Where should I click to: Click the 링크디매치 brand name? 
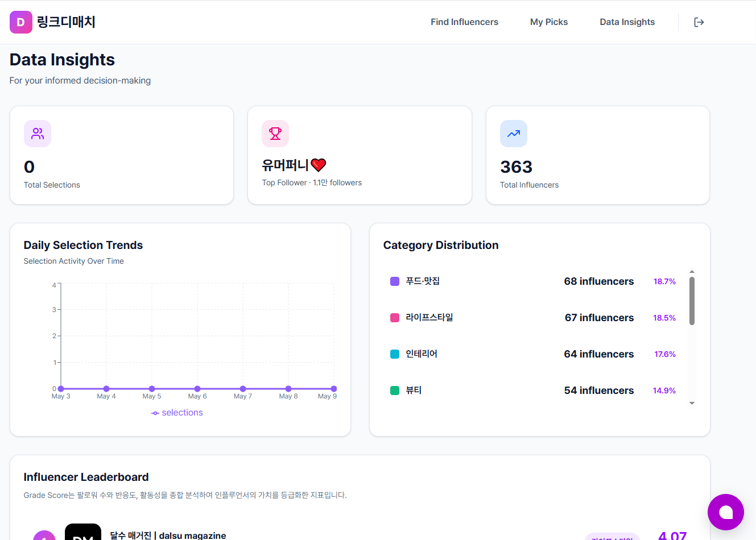click(x=66, y=22)
